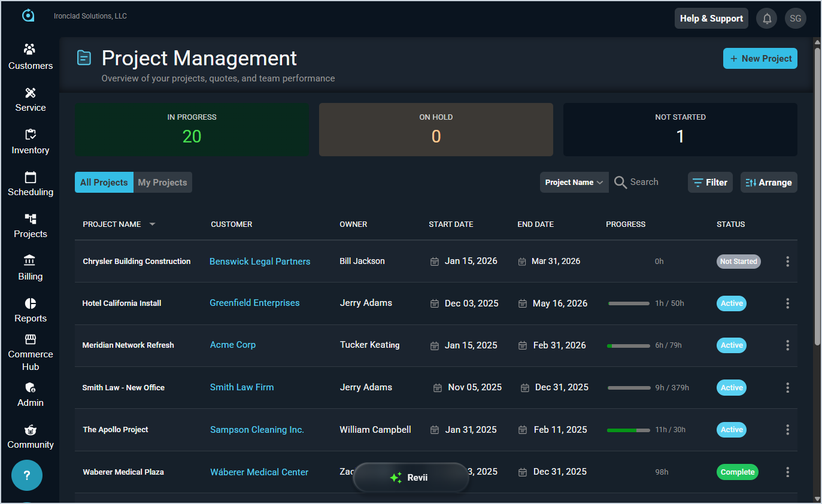Select the All Projects tab
This screenshot has height=504, width=822.
(x=104, y=183)
